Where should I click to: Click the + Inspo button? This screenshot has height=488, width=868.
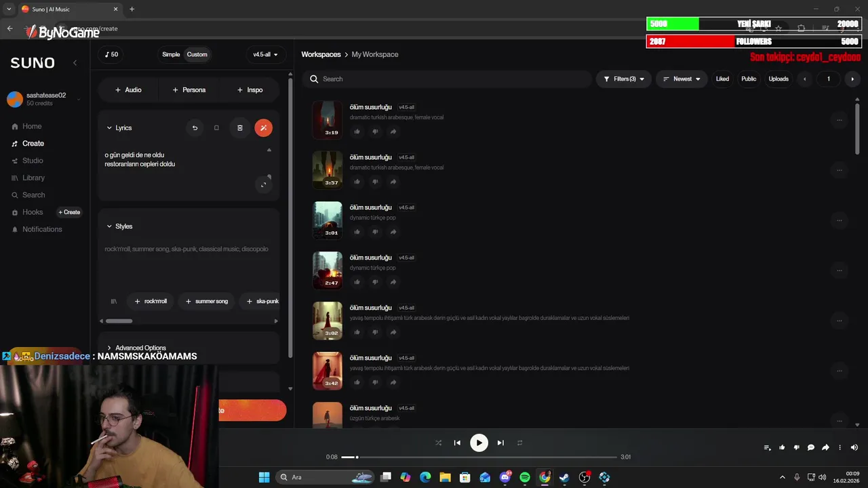pos(250,89)
